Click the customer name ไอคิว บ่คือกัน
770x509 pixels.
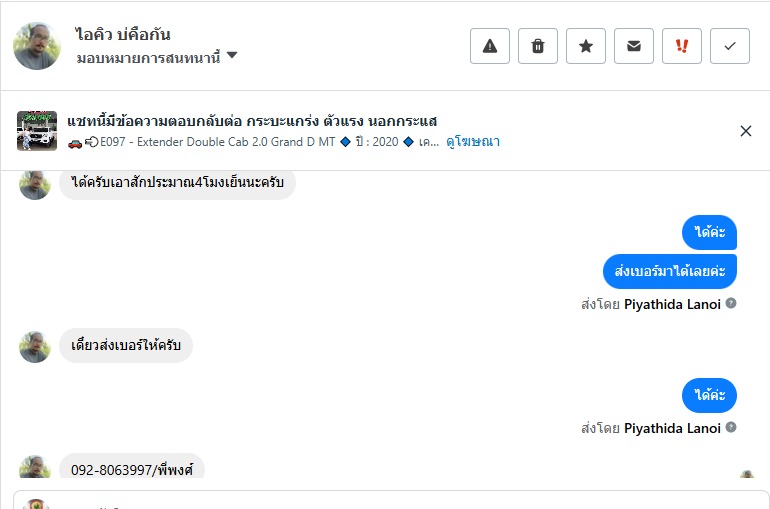pos(123,35)
